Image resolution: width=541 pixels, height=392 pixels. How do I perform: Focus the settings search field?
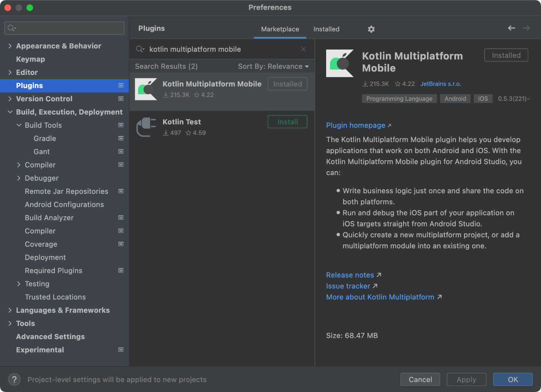tap(64, 28)
